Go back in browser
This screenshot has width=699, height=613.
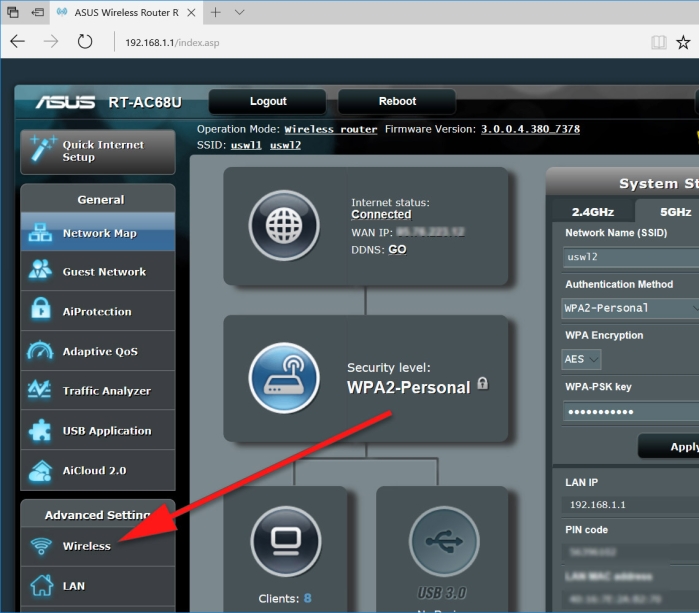pyautogui.click(x=18, y=42)
